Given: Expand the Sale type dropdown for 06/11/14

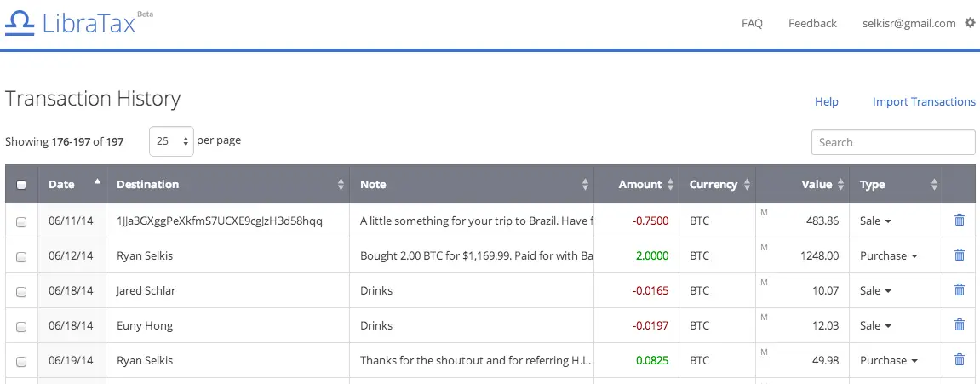Looking at the screenshot, I should 875,221.
